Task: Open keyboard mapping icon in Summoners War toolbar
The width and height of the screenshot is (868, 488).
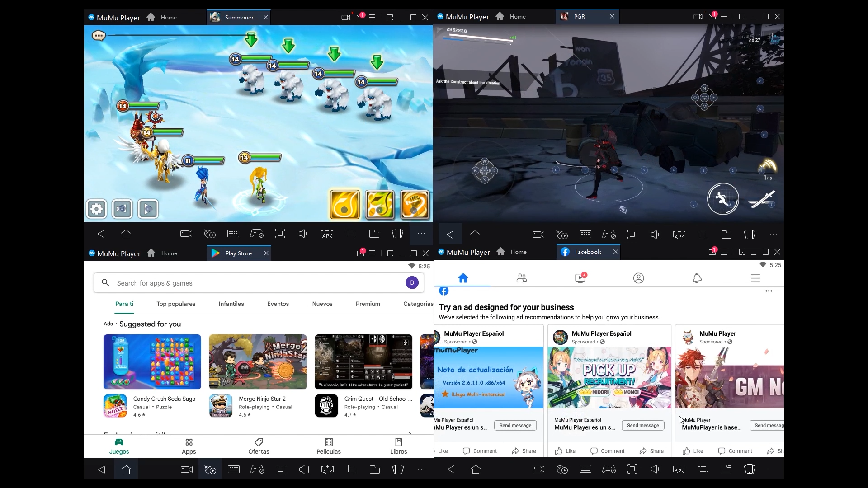Action: pyautogui.click(x=233, y=234)
